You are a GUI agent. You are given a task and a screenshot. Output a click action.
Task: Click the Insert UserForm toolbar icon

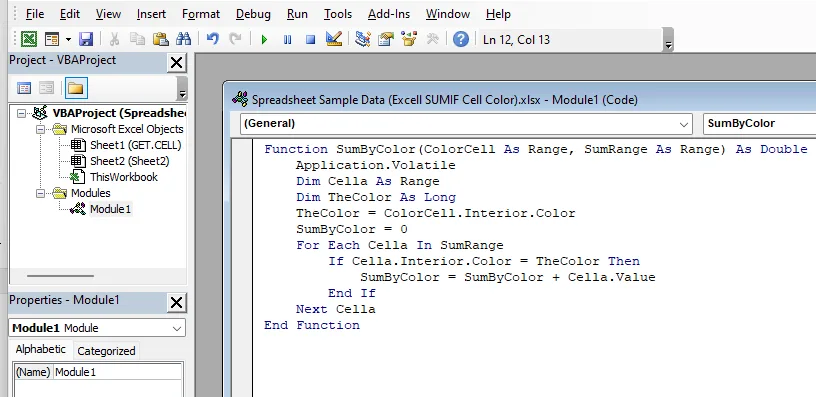tap(52, 40)
